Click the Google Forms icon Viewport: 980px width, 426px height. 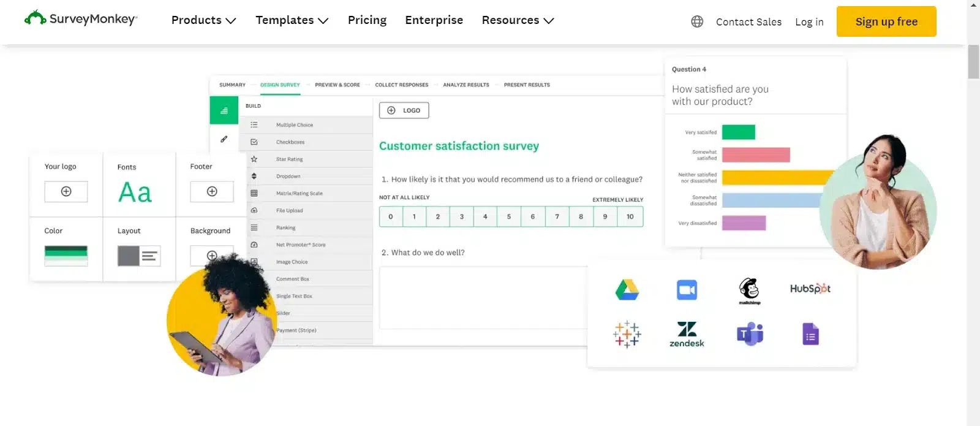coord(810,334)
